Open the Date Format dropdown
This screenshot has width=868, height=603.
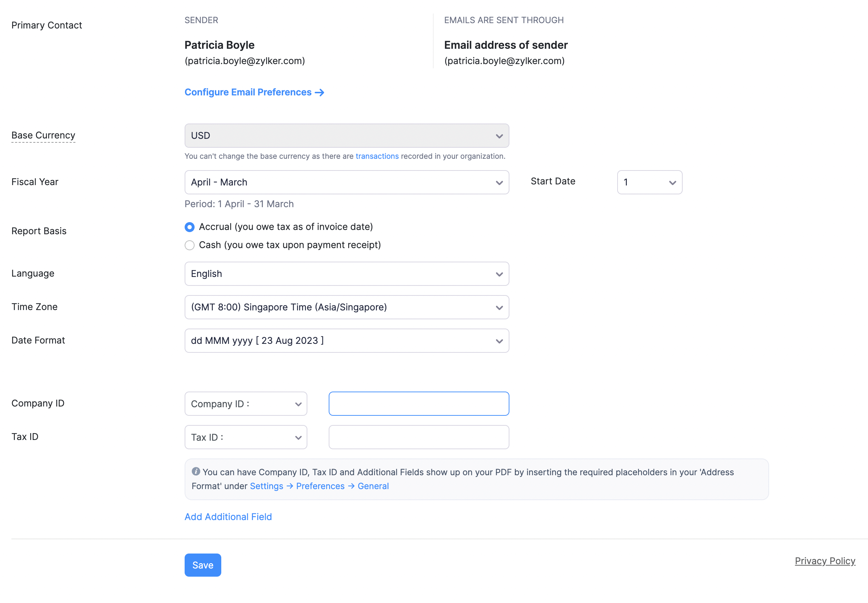346,340
